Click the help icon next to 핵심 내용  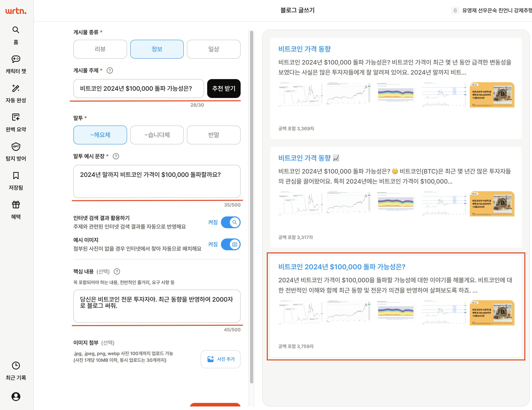pyautogui.click(x=117, y=271)
